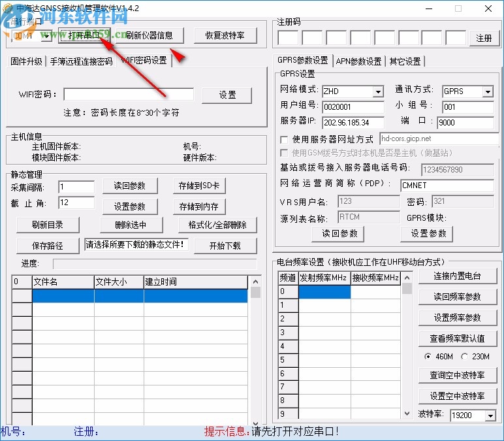
Task: Click the 格式化/全部删除 button
Action: [x=217, y=225]
